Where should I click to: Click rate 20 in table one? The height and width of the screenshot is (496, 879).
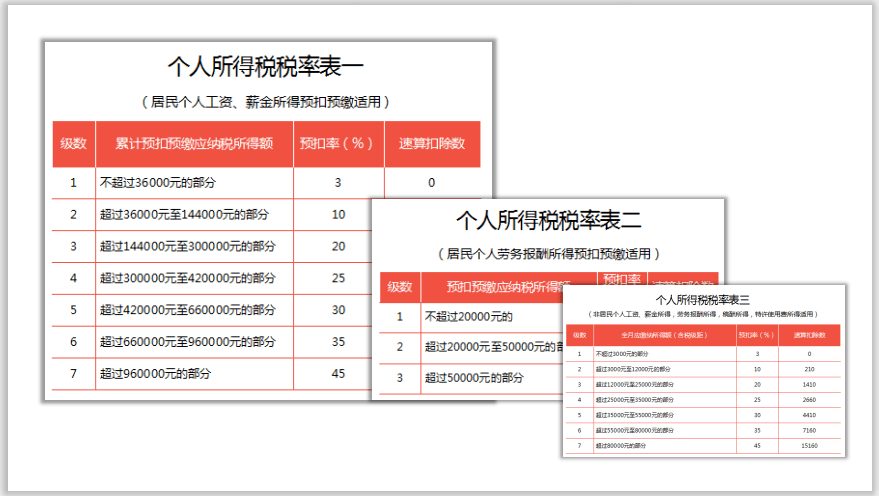(x=339, y=247)
